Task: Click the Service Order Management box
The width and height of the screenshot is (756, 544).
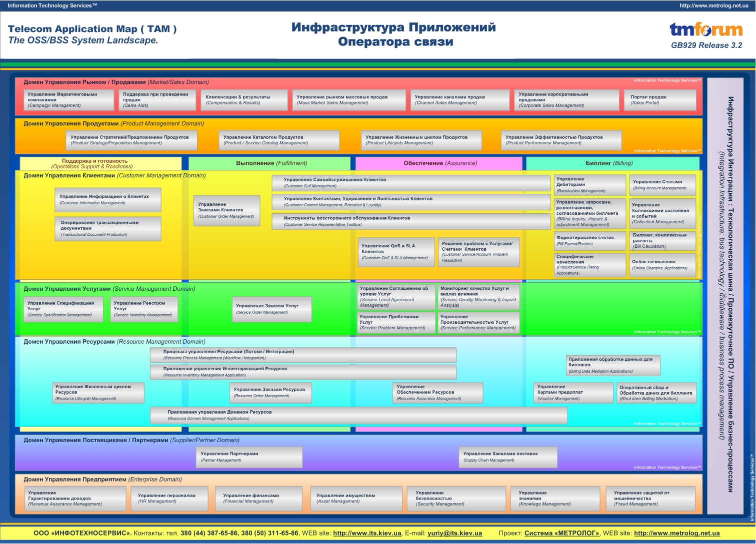Action: [271, 309]
